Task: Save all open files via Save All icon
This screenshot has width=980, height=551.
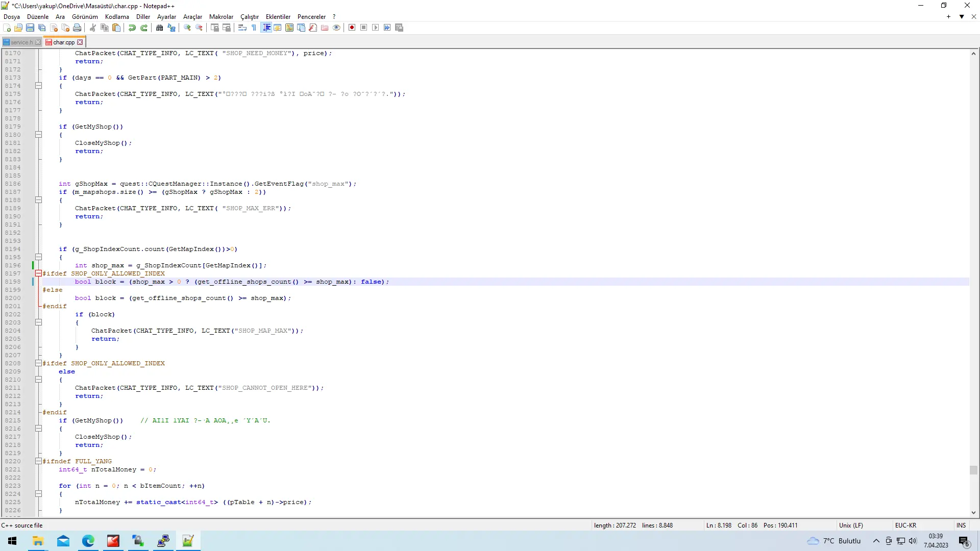Action: 41,28
